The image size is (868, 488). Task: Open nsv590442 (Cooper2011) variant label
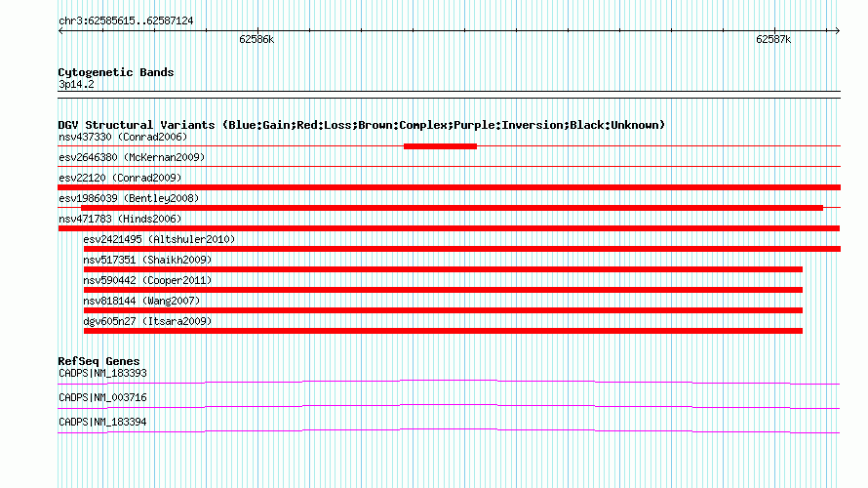(x=147, y=280)
